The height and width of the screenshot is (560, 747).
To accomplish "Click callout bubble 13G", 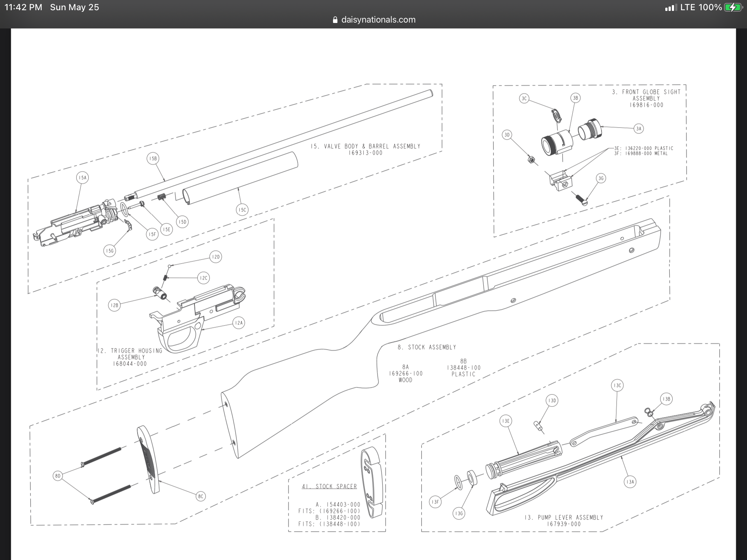I will [459, 514].
